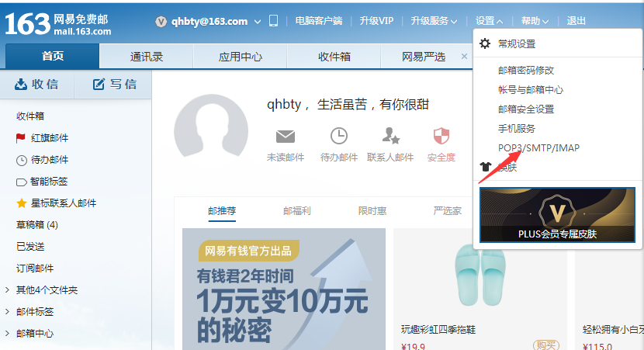This screenshot has width=644, height=350.
Task: Choose 手机服务 menu entry
Action: pyautogui.click(x=517, y=129)
